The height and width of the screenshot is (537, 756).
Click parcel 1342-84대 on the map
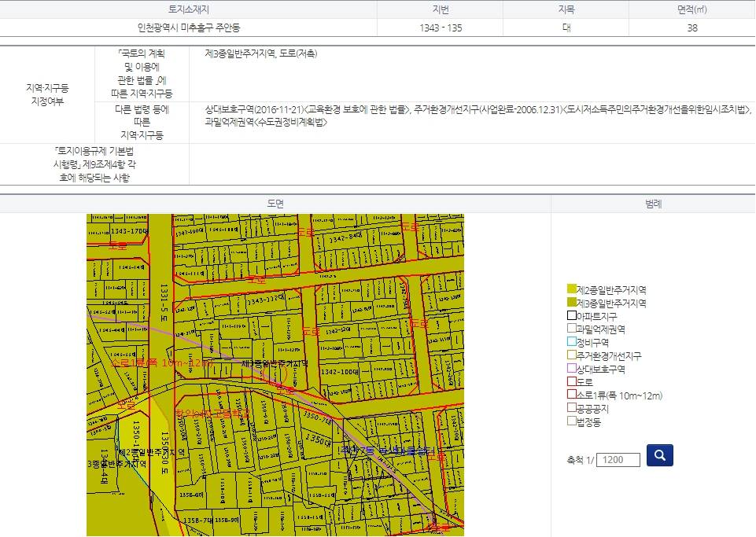(x=345, y=238)
